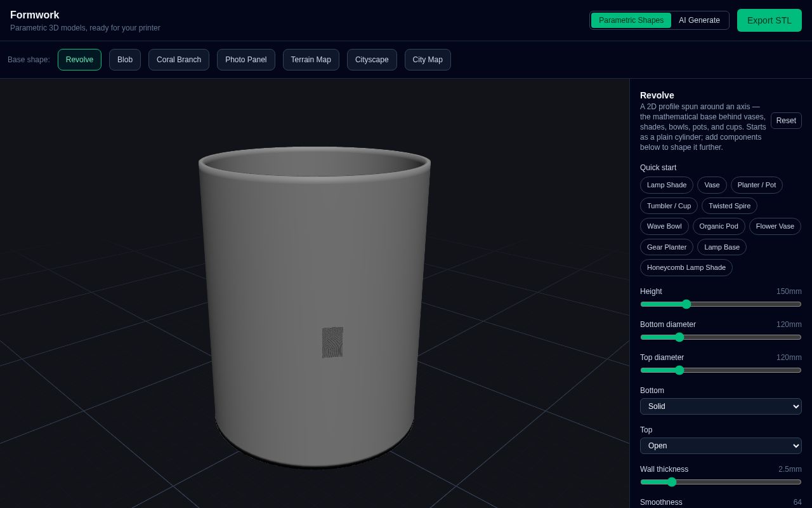
Task: Select the Revolve base shape
Action: click(79, 60)
